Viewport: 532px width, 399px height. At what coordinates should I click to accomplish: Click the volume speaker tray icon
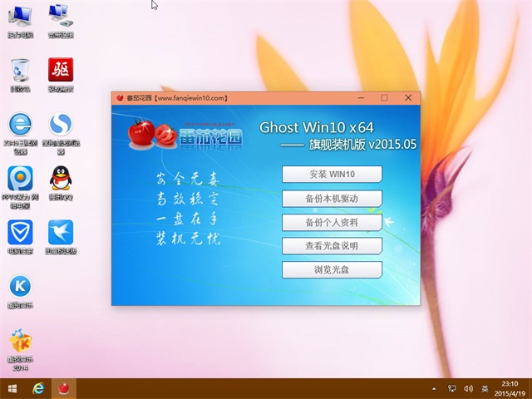click(468, 389)
